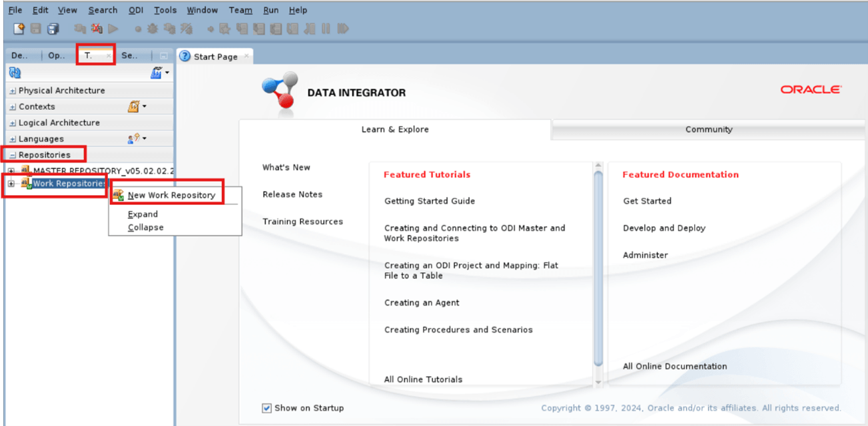The height and width of the screenshot is (426, 868).
Task: Open the ODI menu
Action: click(x=136, y=10)
